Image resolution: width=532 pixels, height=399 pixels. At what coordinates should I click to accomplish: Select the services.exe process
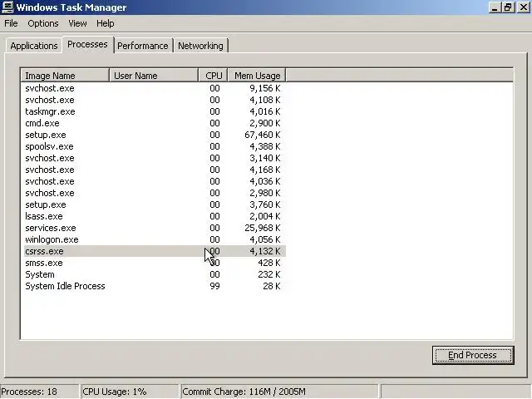tap(155, 228)
